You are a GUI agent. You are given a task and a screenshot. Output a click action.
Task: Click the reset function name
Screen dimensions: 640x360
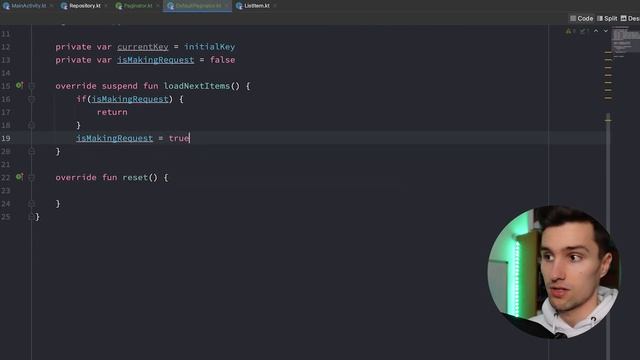pos(135,178)
